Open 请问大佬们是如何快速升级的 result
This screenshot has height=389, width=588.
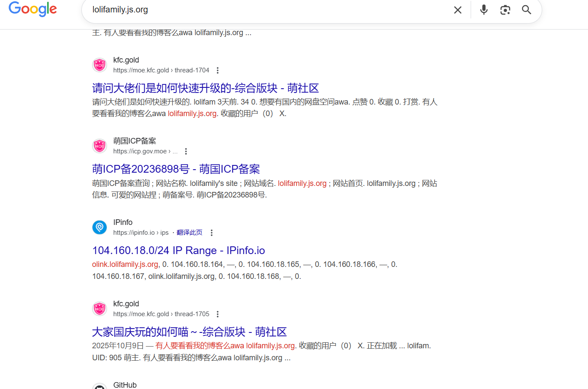tap(205, 88)
